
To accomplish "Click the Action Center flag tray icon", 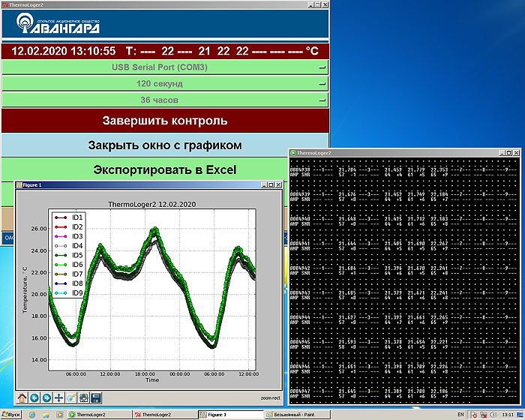I will point(473,415).
